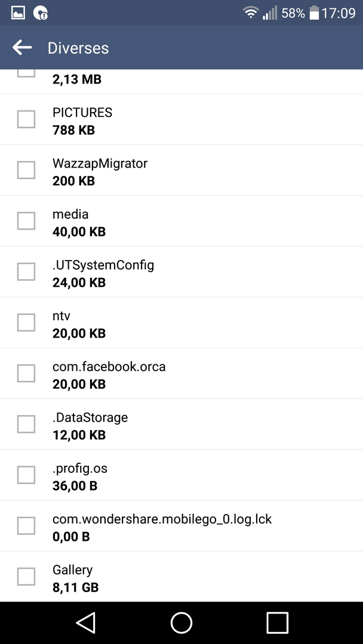Viewport: 363px width, 644px height.
Task: Tick the media folder checkbox
Action: [x=26, y=221]
